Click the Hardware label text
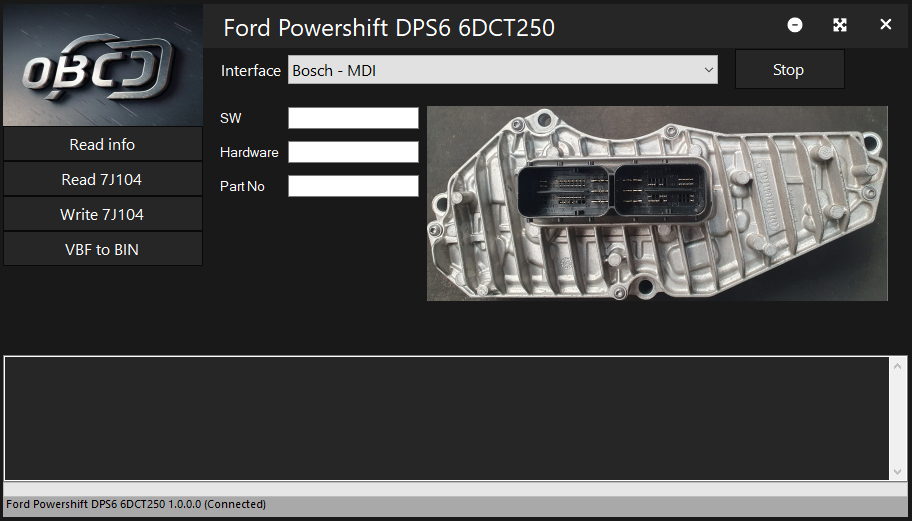The width and height of the screenshot is (912, 521). point(249,152)
